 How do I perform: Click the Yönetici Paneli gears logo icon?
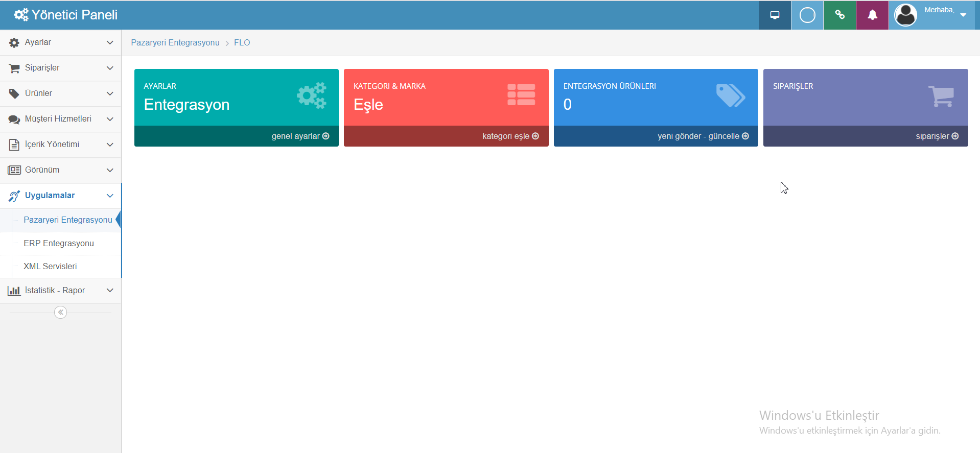tap(21, 15)
